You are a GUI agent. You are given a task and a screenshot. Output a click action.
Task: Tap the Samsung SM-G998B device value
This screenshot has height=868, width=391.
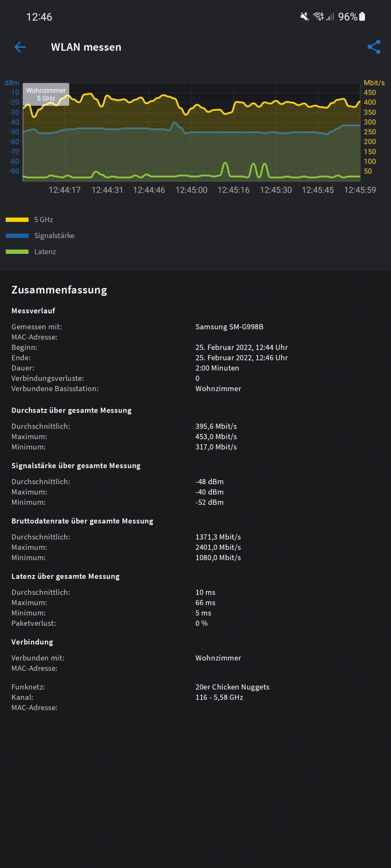229,327
